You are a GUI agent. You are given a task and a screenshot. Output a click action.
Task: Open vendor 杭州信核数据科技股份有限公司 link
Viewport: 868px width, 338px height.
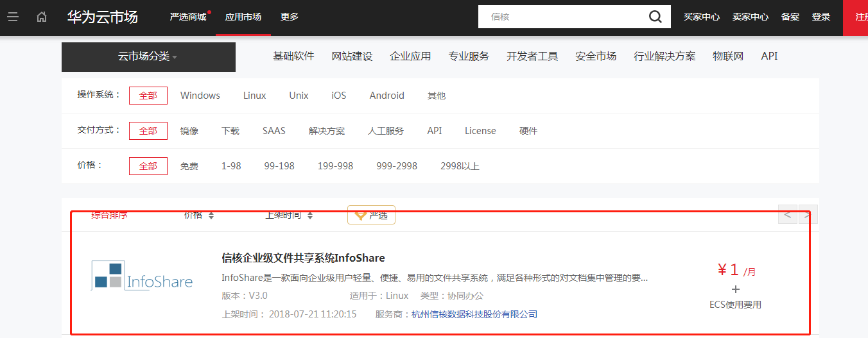point(474,314)
